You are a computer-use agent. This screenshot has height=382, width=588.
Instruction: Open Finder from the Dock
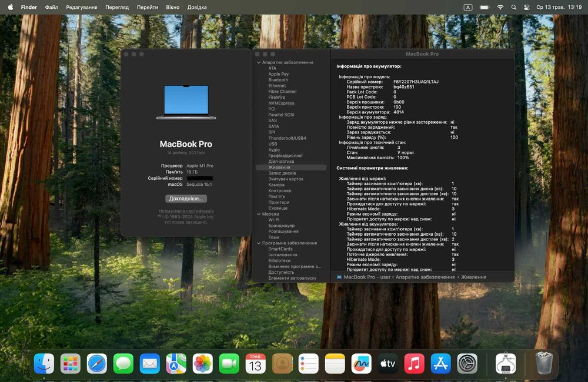click(x=44, y=363)
